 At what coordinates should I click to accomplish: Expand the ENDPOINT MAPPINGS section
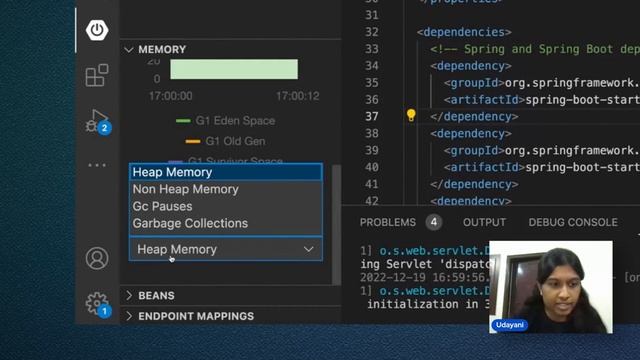coord(230,316)
